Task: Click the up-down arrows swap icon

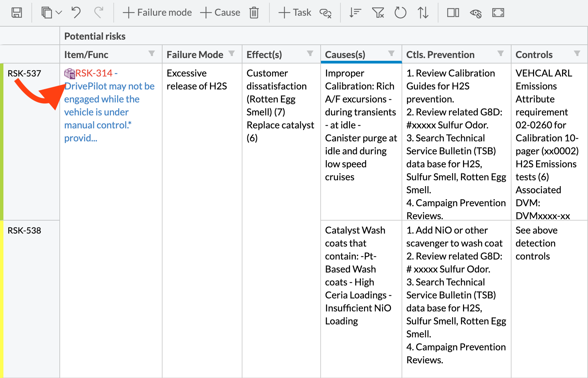Action: (423, 13)
